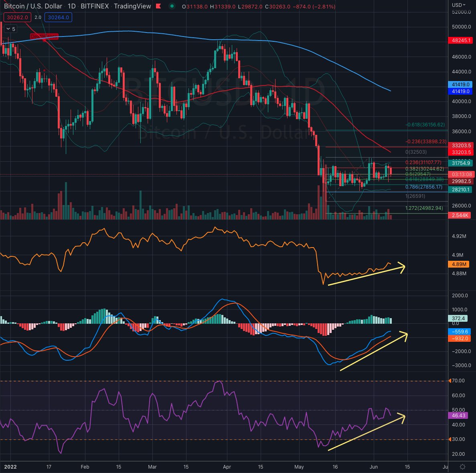
Task: Click the yellow arrow drawing on the RSI panel
Action: 369,433
